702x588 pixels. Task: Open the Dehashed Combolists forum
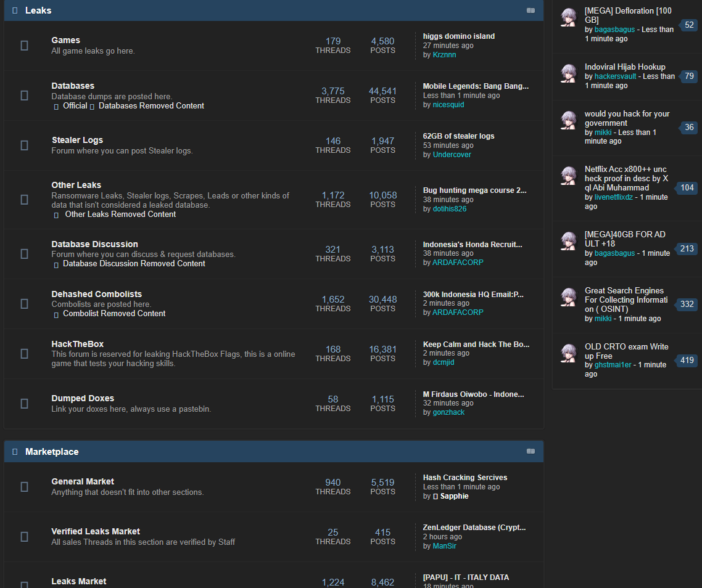point(96,294)
